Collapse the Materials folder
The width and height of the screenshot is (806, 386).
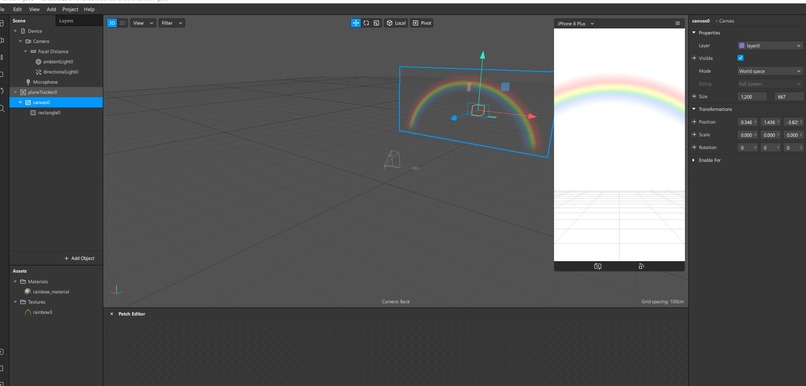tap(15, 282)
